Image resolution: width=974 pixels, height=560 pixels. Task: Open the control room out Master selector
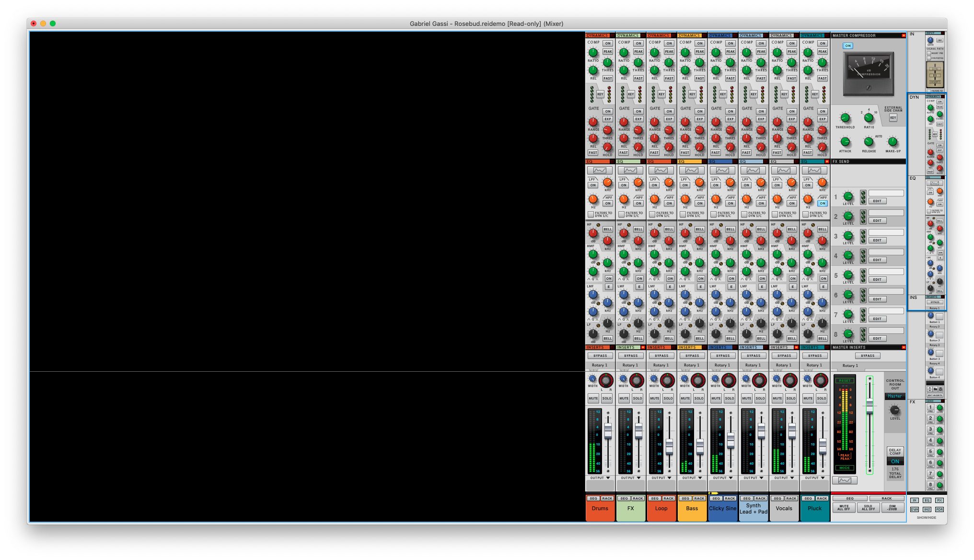pos(894,396)
